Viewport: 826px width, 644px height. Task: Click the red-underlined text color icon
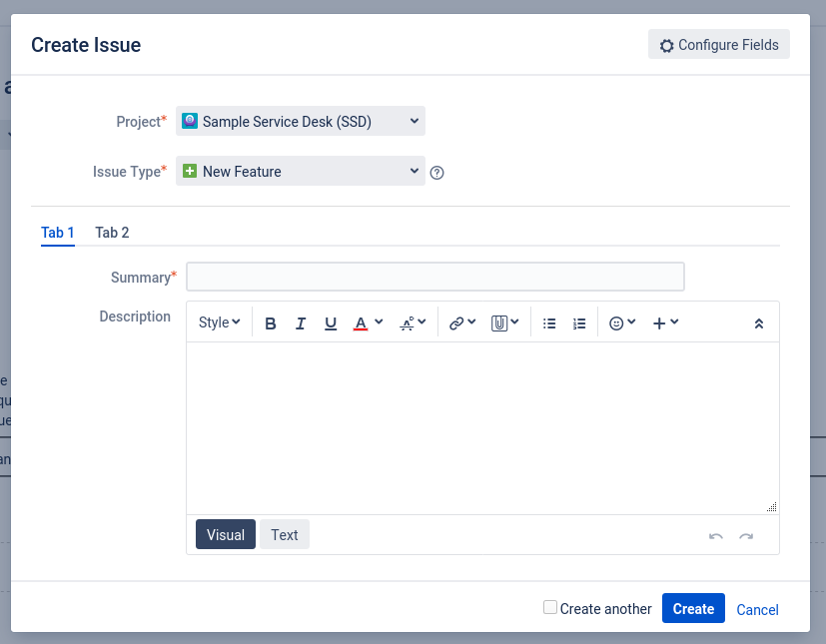pos(361,323)
